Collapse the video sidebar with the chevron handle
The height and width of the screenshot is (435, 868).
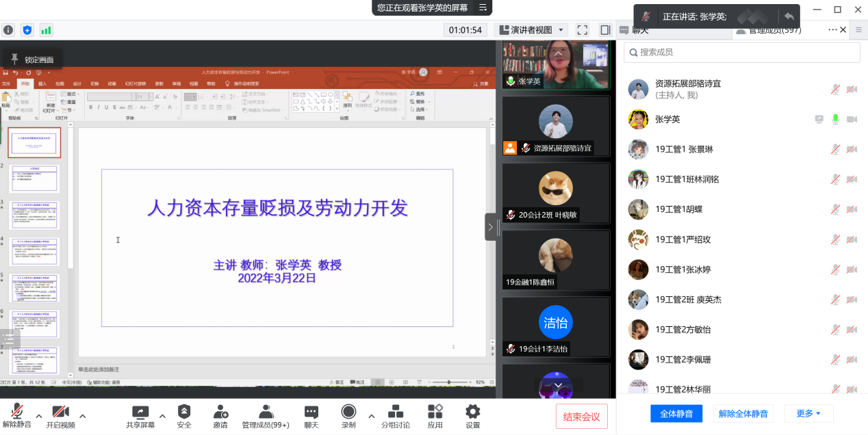tap(490, 227)
